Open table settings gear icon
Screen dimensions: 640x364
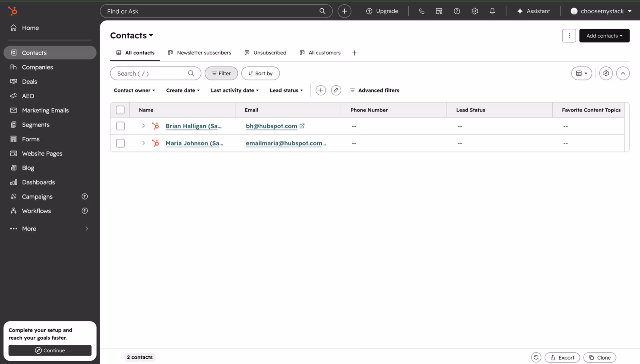coord(606,73)
